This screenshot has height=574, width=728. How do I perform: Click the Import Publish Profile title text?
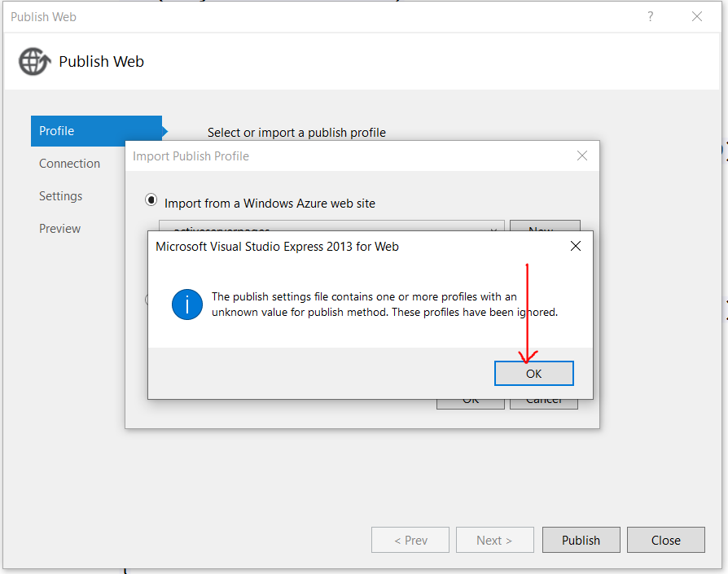click(x=191, y=156)
